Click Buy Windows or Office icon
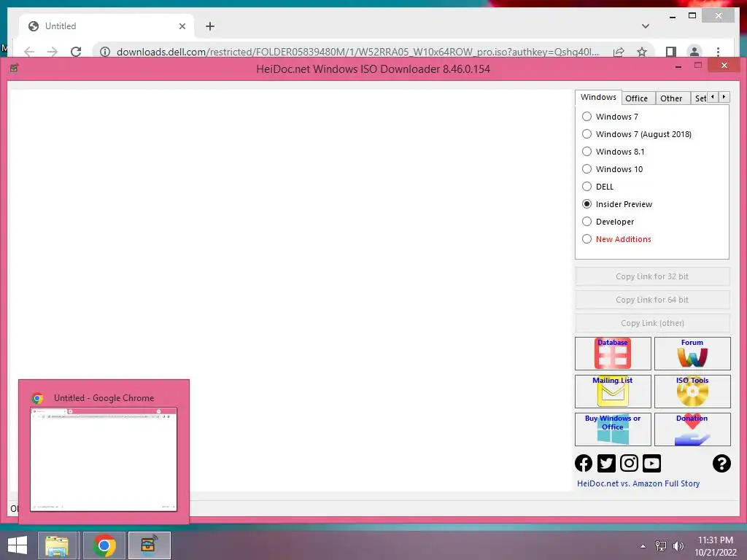 [x=613, y=429]
